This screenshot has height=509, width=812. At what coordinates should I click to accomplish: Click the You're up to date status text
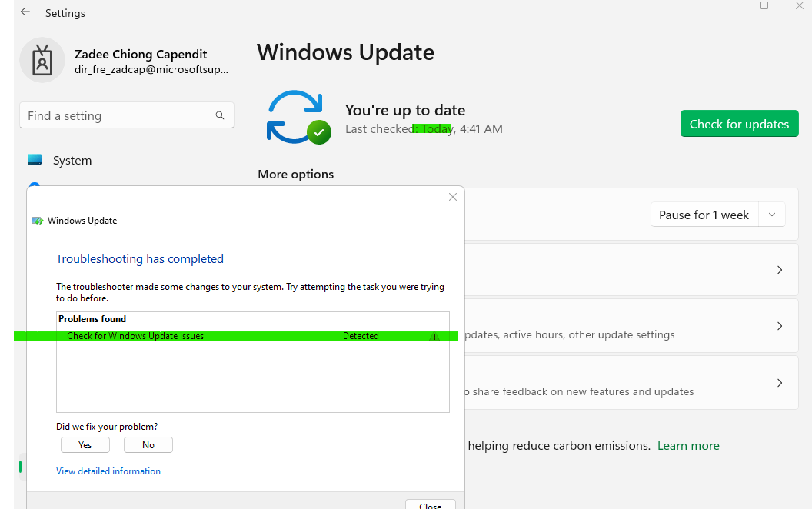point(405,110)
